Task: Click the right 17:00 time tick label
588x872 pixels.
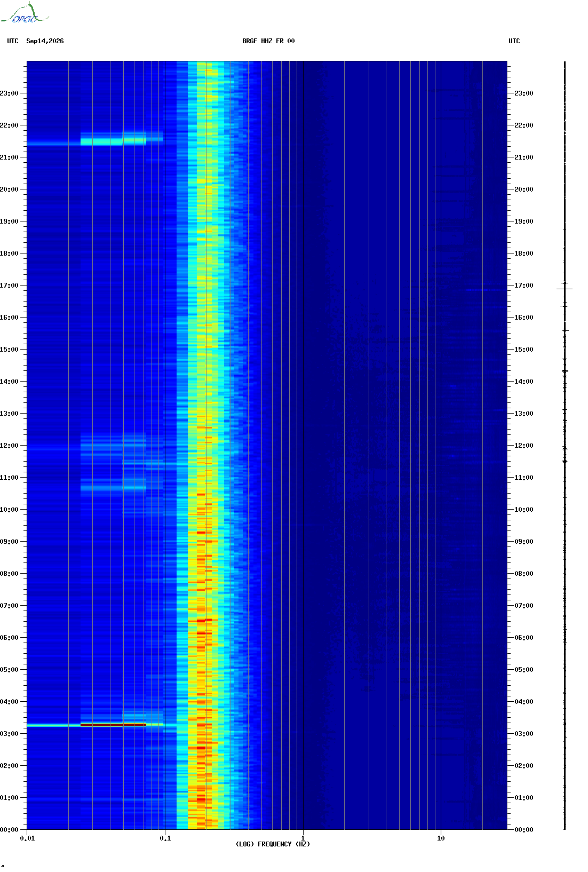Action: (x=523, y=286)
